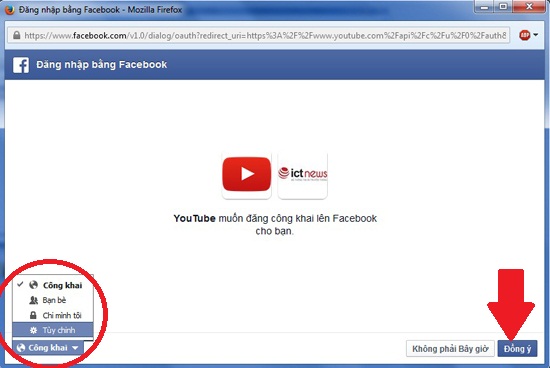The width and height of the screenshot is (550, 368).
Task: Click the Firefox icon in title bar
Action: pyautogui.click(x=10, y=9)
